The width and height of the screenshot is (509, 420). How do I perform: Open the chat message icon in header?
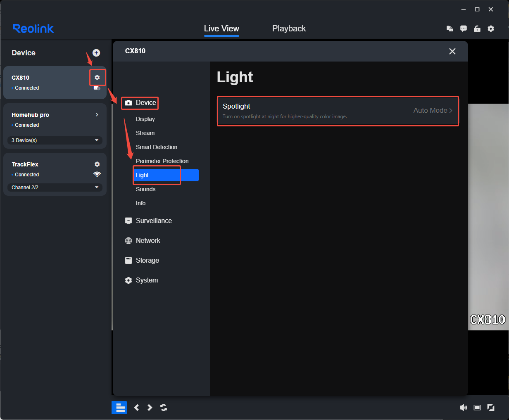click(x=464, y=28)
